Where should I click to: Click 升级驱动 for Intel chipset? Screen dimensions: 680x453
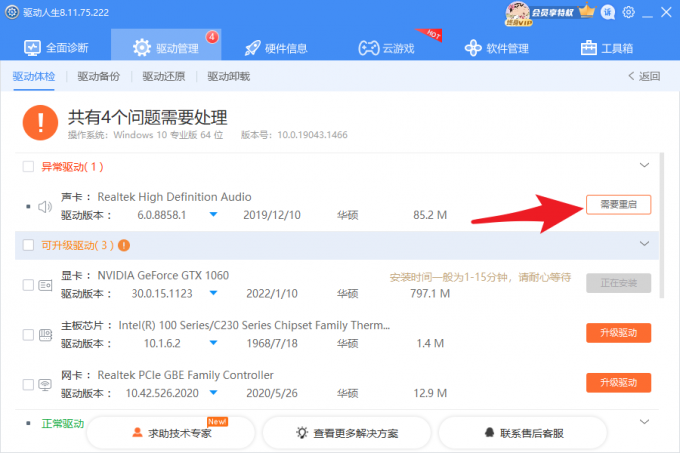coord(618,333)
